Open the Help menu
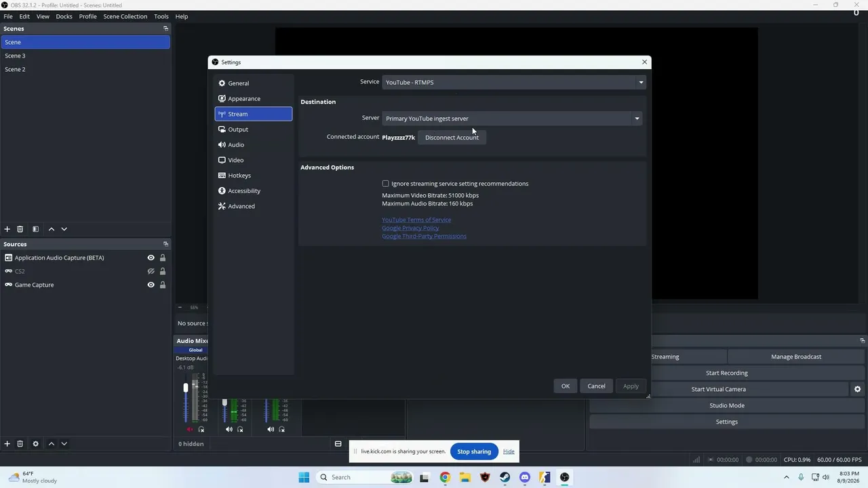The width and height of the screenshot is (868, 488). pyautogui.click(x=182, y=16)
